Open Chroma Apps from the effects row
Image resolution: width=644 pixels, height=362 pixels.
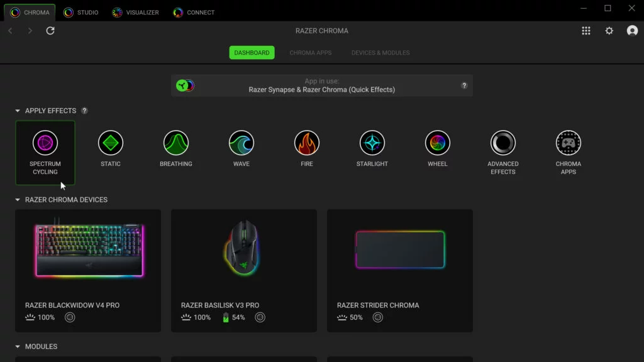pos(569,143)
